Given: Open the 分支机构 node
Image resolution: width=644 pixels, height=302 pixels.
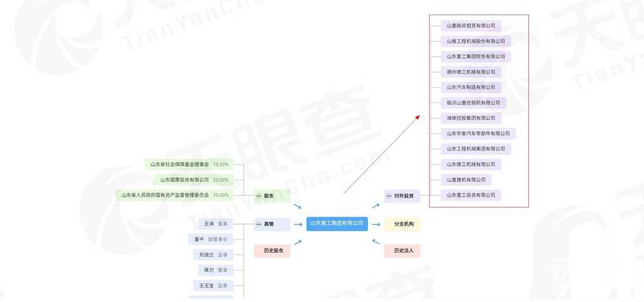Looking at the screenshot, I should tap(402, 225).
